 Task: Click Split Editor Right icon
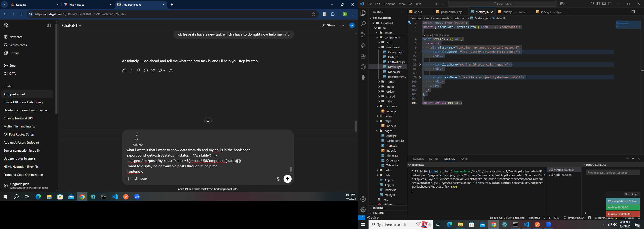point(633,12)
